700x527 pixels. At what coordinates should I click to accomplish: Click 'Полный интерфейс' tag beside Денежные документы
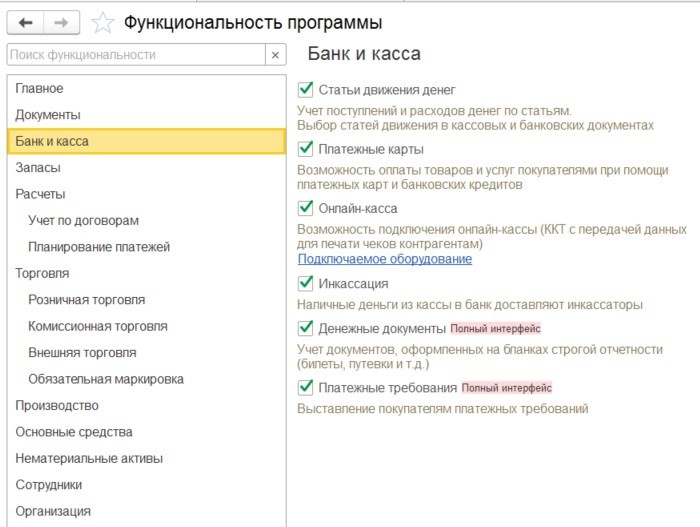[496, 329]
